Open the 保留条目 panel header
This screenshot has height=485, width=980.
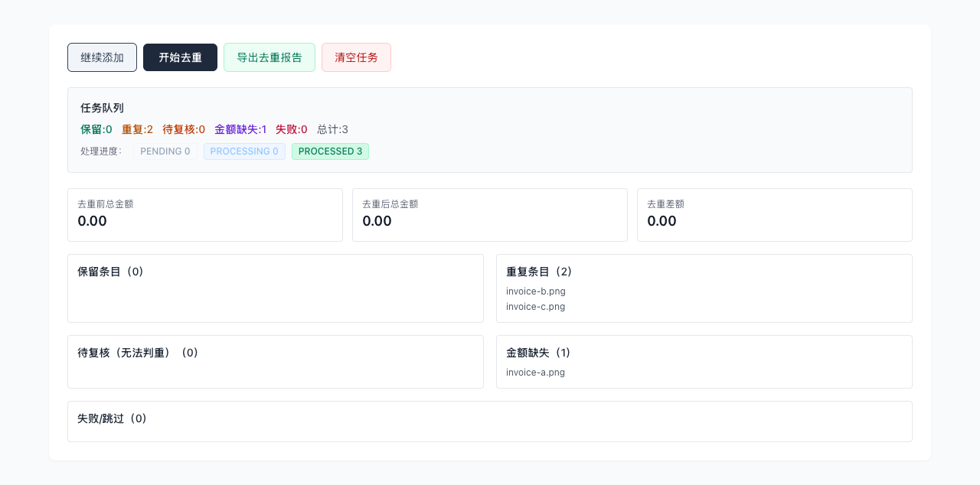click(111, 272)
